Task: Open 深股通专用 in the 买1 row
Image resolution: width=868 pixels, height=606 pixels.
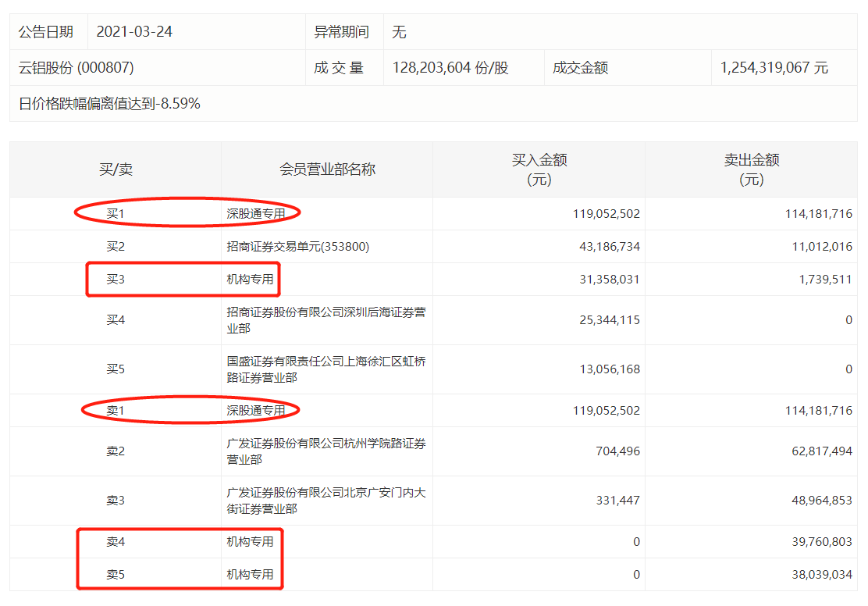Action: click(250, 214)
